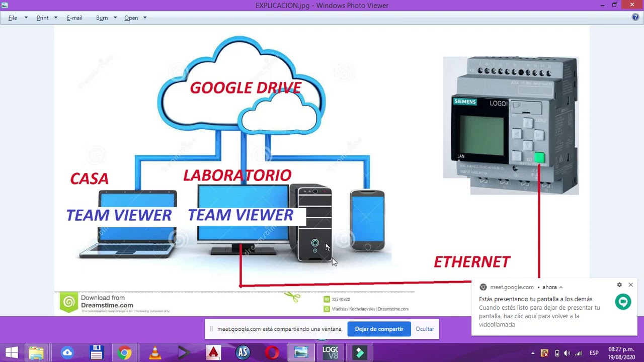Open File Explorer from the taskbar
This screenshot has height=362, width=644.
click(x=36, y=352)
